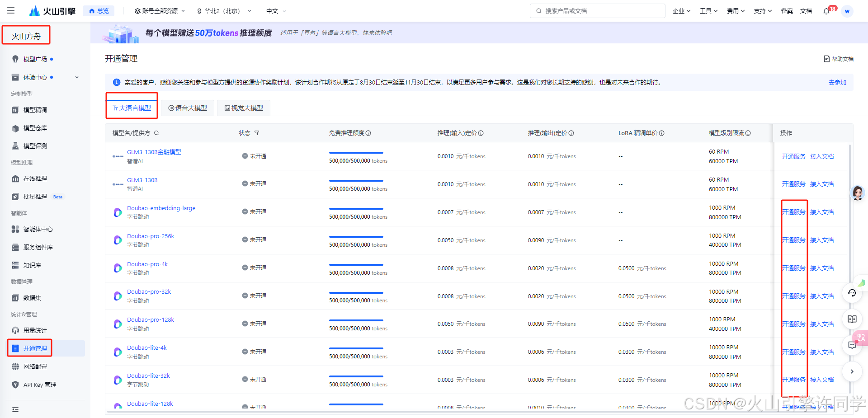
Task: Open the 工具 top menu dropdown
Action: (x=709, y=11)
